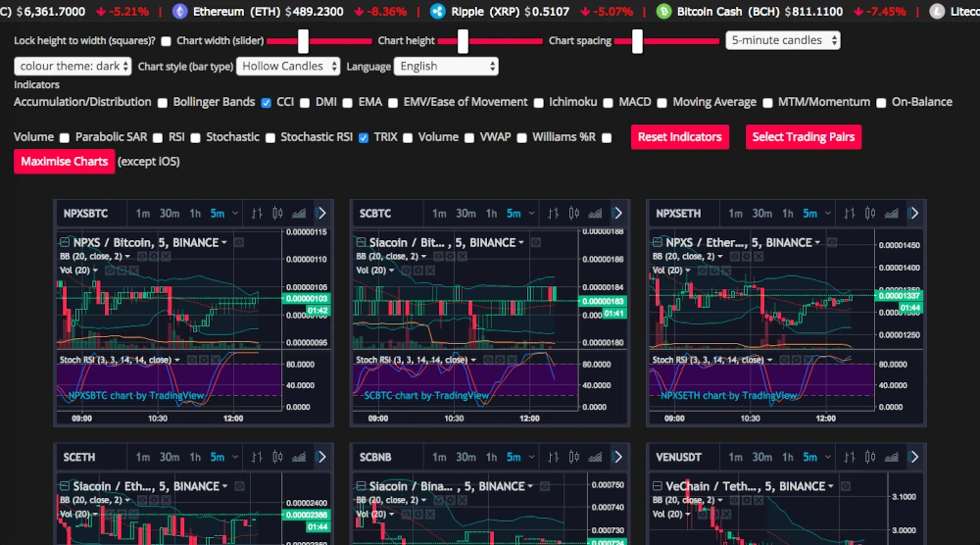
Task: Click the candlestick icon in the NPXSETH chart toolbar
Action: pos(870,214)
